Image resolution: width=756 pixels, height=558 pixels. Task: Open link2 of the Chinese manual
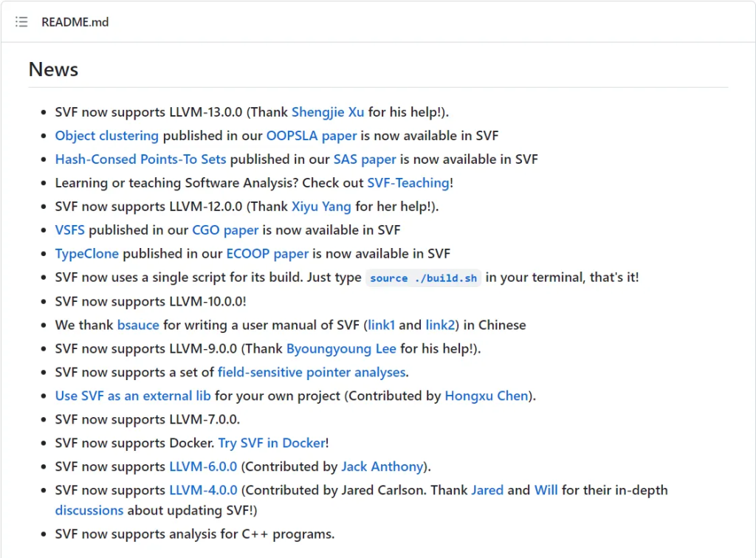pyautogui.click(x=440, y=325)
